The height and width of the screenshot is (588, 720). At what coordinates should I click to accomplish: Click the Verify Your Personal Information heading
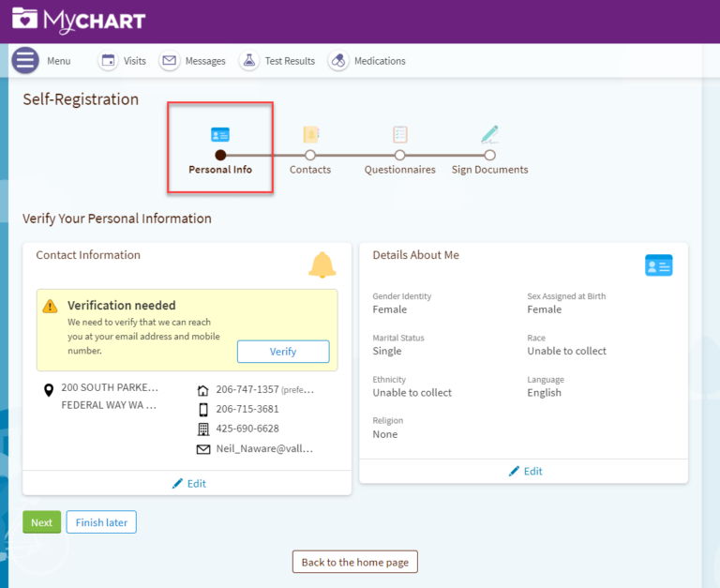tap(117, 219)
